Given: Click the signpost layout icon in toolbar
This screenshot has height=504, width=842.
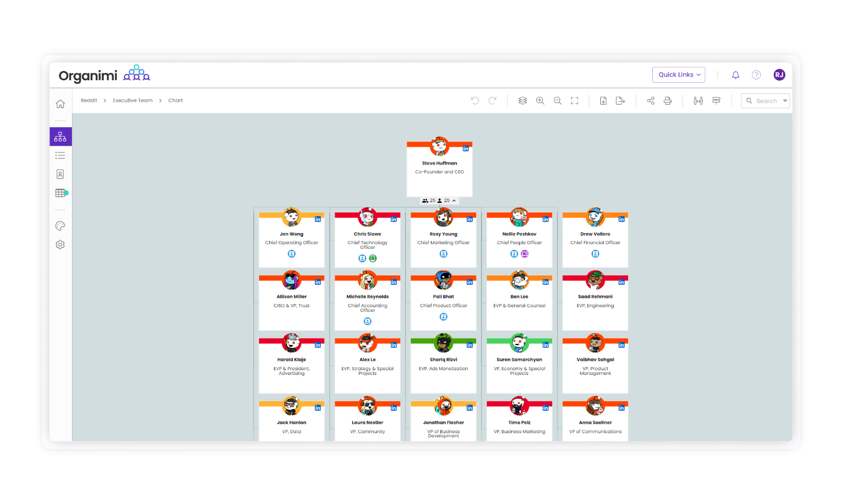Looking at the screenshot, I should click(x=716, y=100).
